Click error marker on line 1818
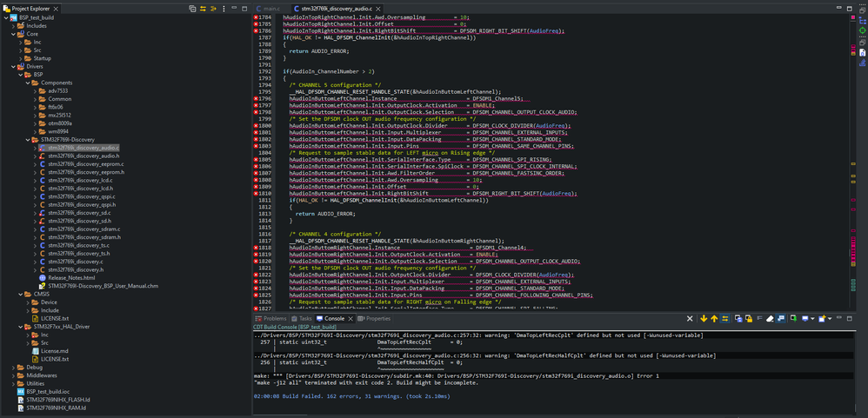 [x=257, y=248]
